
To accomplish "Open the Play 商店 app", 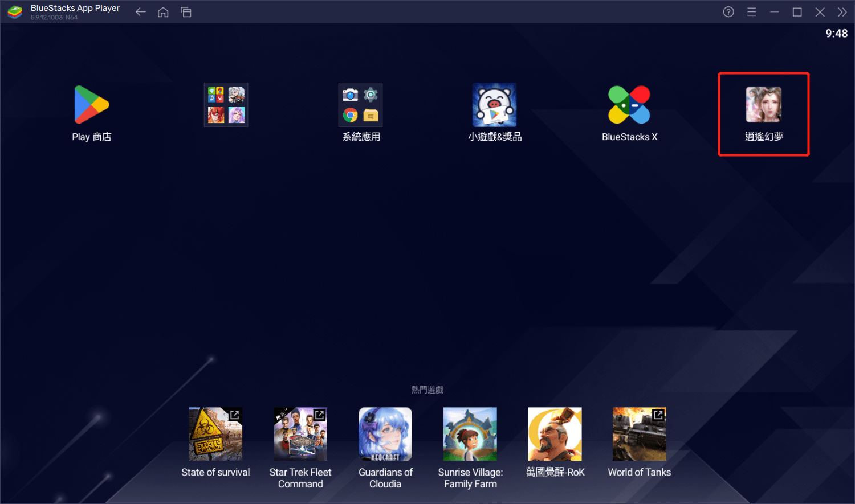I will (x=91, y=105).
